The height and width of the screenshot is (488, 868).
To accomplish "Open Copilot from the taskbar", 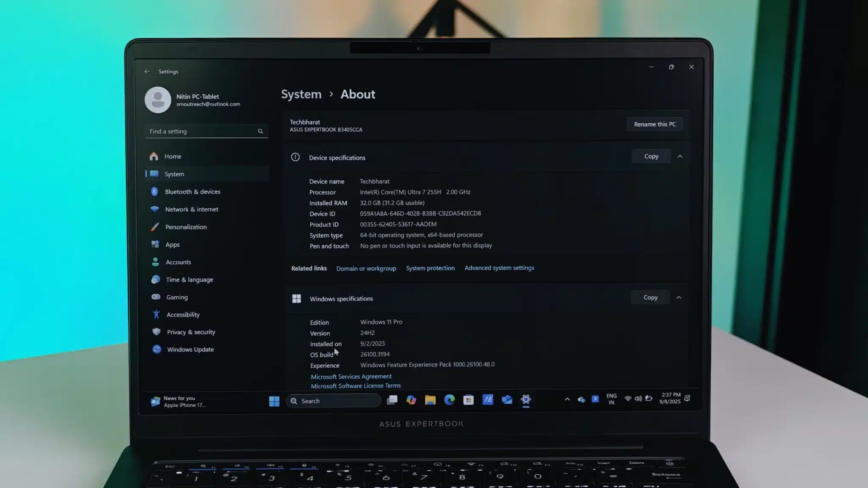I will coord(411,400).
